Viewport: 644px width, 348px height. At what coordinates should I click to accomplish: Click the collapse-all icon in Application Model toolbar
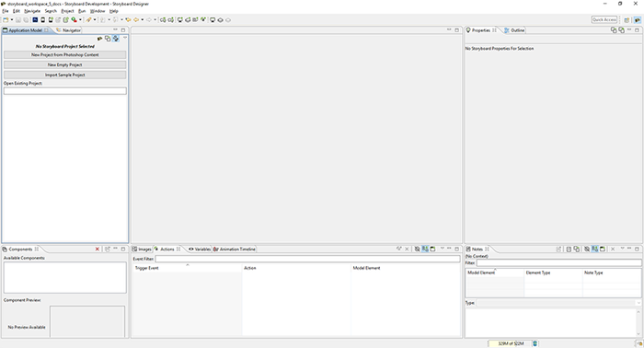(108, 39)
